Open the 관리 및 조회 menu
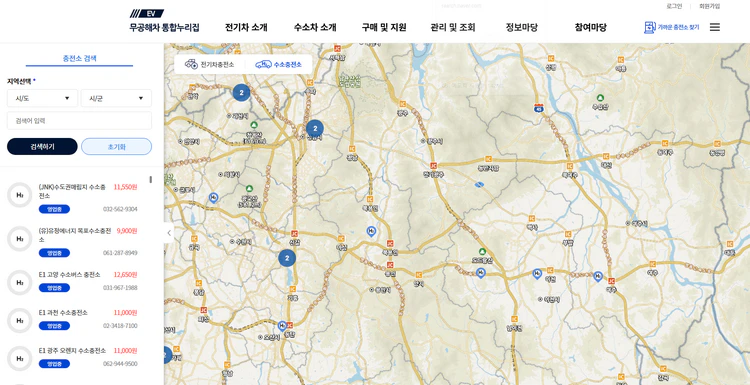Image resolution: width=750 pixels, height=385 pixels. click(x=453, y=27)
